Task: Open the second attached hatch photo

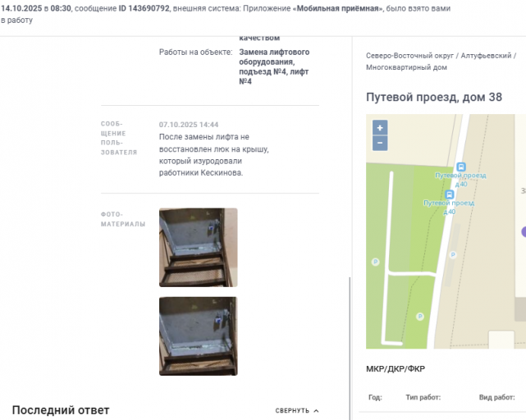Action: [199, 336]
